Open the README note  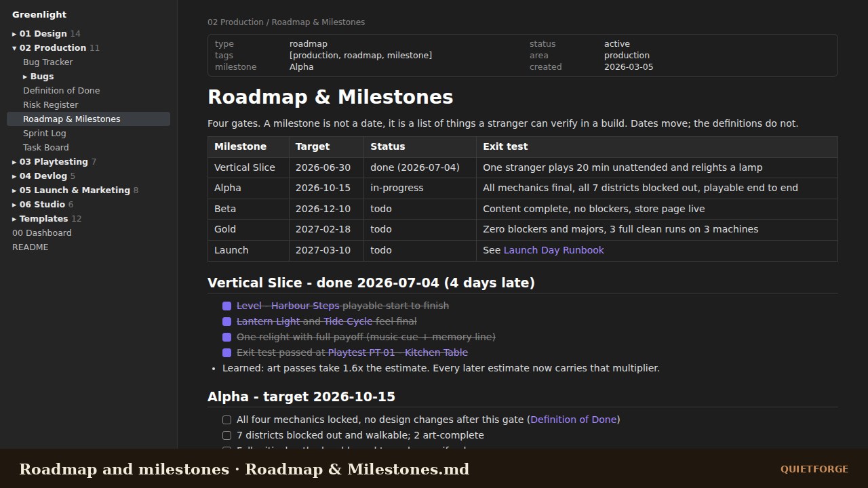click(x=30, y=247)
